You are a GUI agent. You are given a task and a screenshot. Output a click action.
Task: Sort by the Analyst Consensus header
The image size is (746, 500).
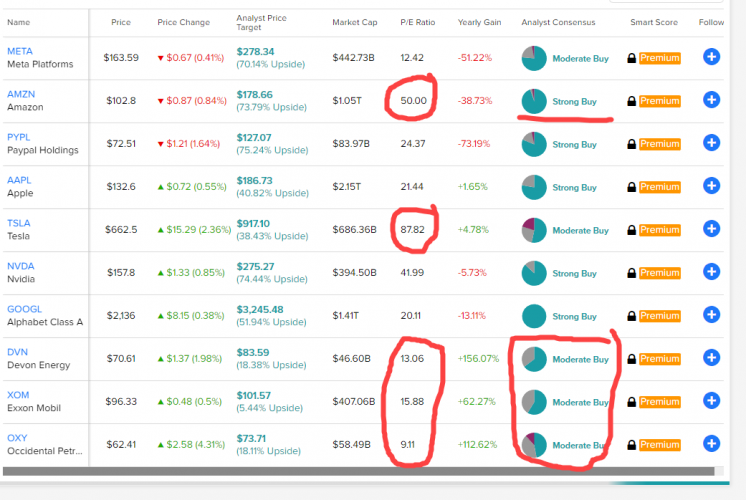click(x=558, y=22)
